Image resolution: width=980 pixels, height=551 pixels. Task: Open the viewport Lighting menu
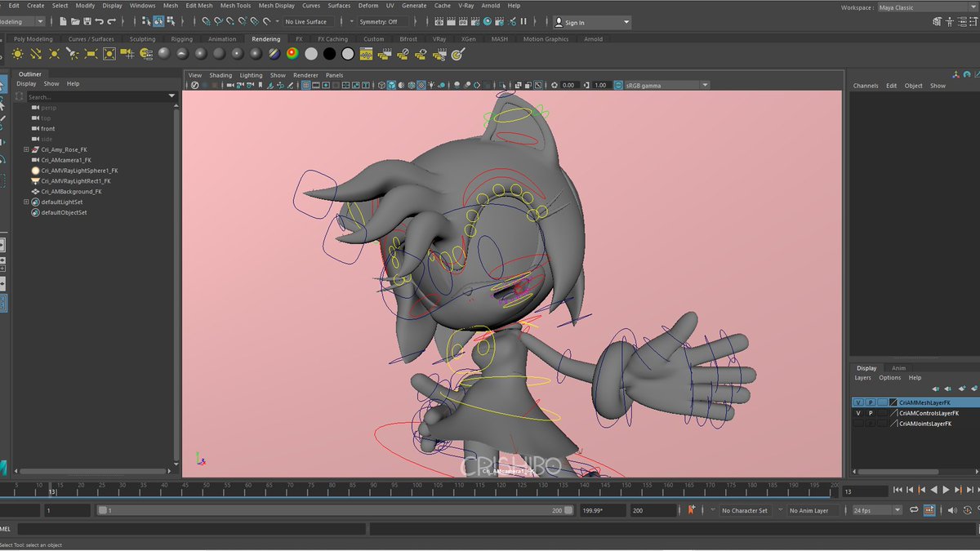(251, 75)
